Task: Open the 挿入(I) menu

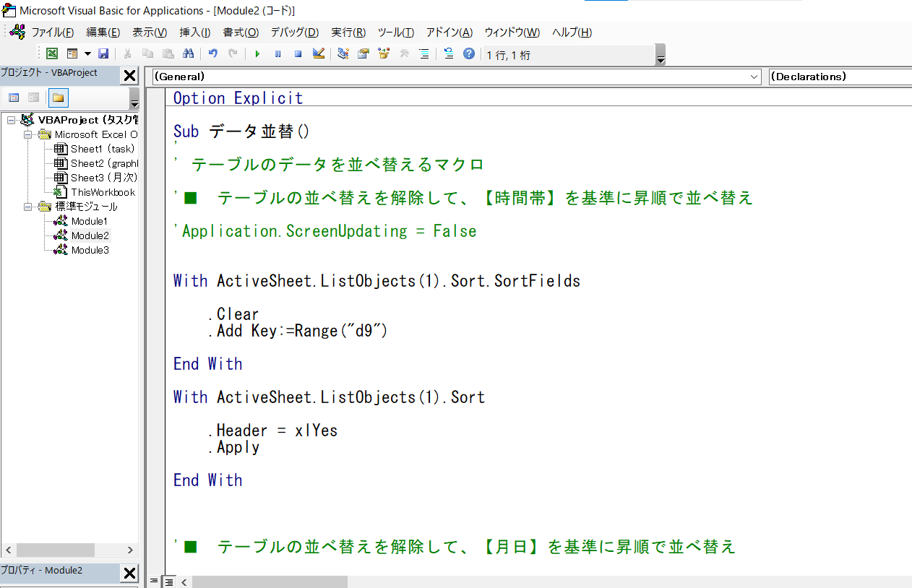Action: (x=194, y=33)
